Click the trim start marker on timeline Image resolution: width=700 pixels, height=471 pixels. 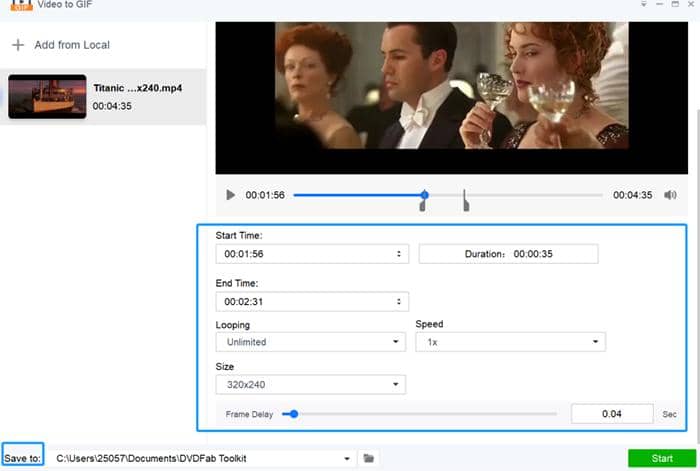point(422,205)
